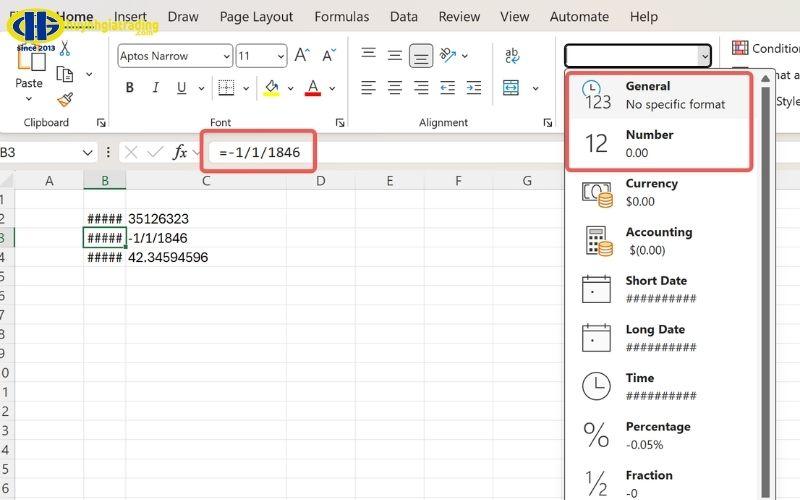Viewport: 800px width, 500px height.
Task: Open the Formulas ribbon tab
Action: [341, 17]
